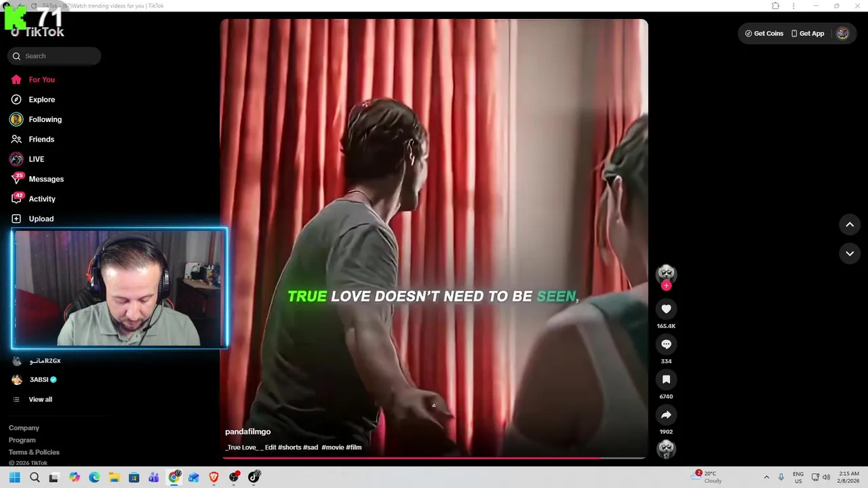Click the #film hashtag
The height and width of the screenshot is (488, 868).
[354, 447]
